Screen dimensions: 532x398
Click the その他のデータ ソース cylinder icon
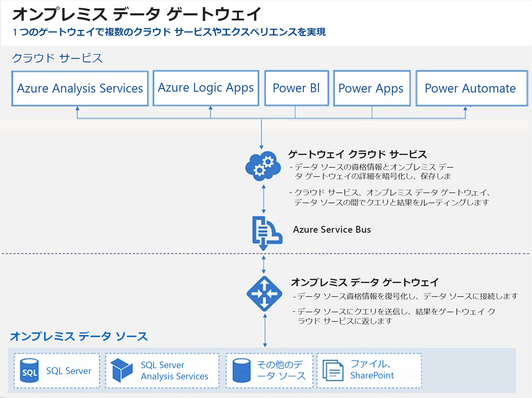(x=241, y=371)
